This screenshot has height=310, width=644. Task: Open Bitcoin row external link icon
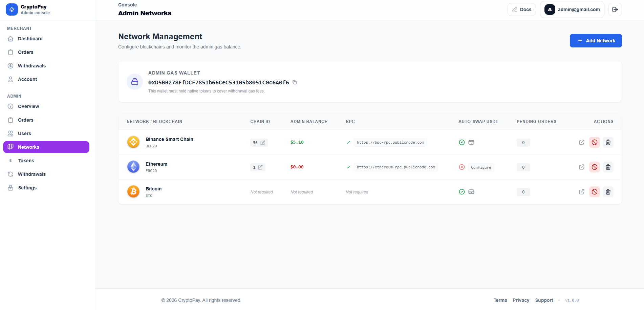[581, 192]
